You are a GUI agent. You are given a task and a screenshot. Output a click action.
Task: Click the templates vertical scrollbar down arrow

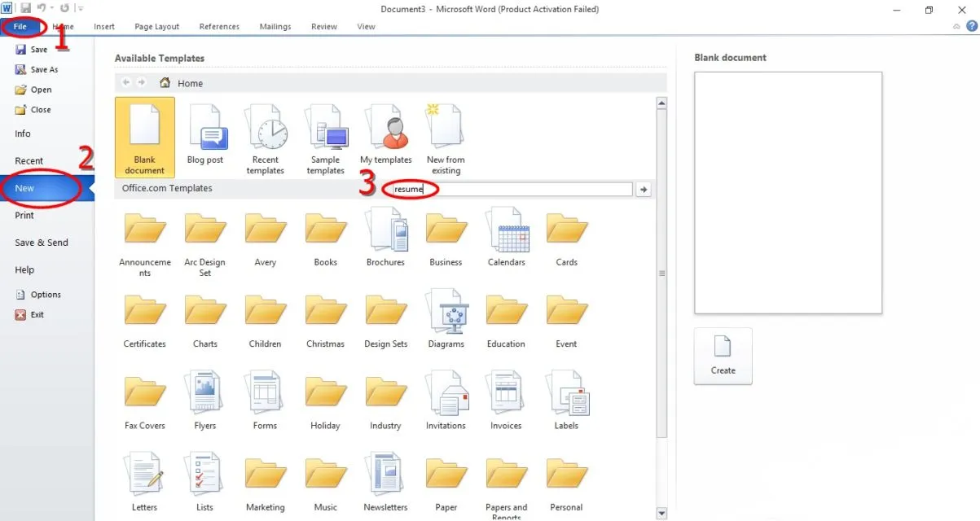coord(661,514)
